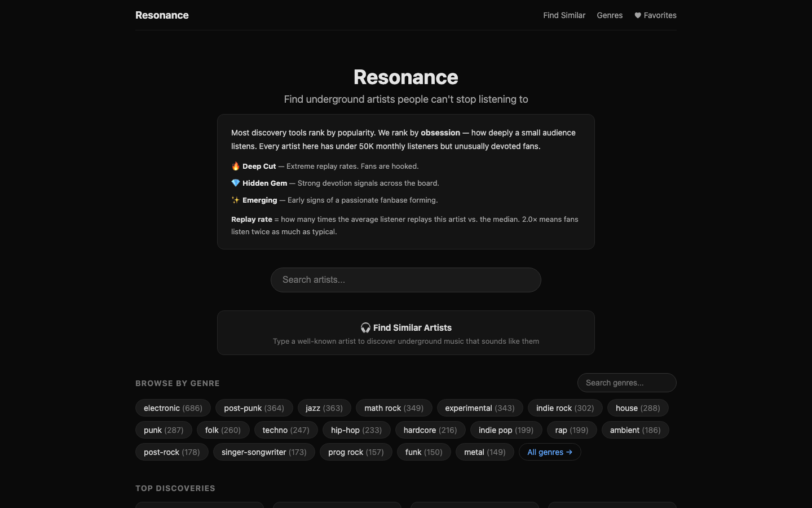The height and width of the screenshot is (508, 812).
Task: Click the arrow icon inside All genres chip
Action: 569,452
